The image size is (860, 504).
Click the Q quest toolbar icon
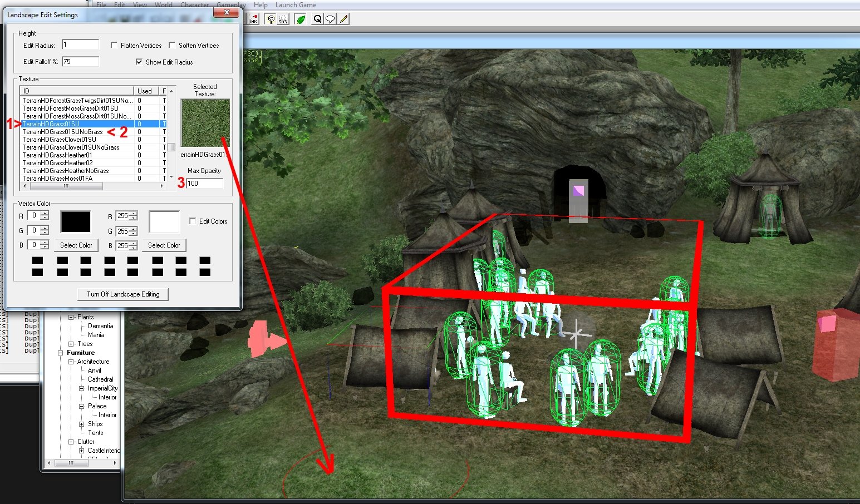(x=317, y=19)
